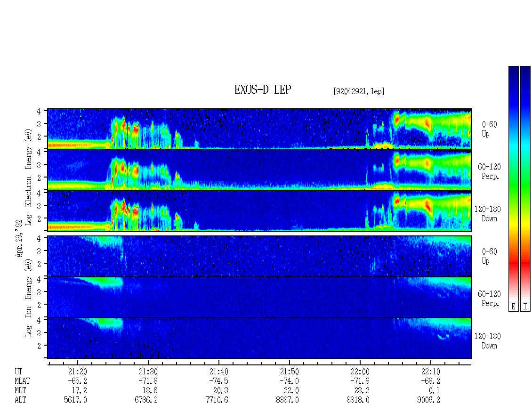The height and width of the screenshot is (412, 532).
Task: Click the MLAT value -74.5
Action: pos(218,381)
